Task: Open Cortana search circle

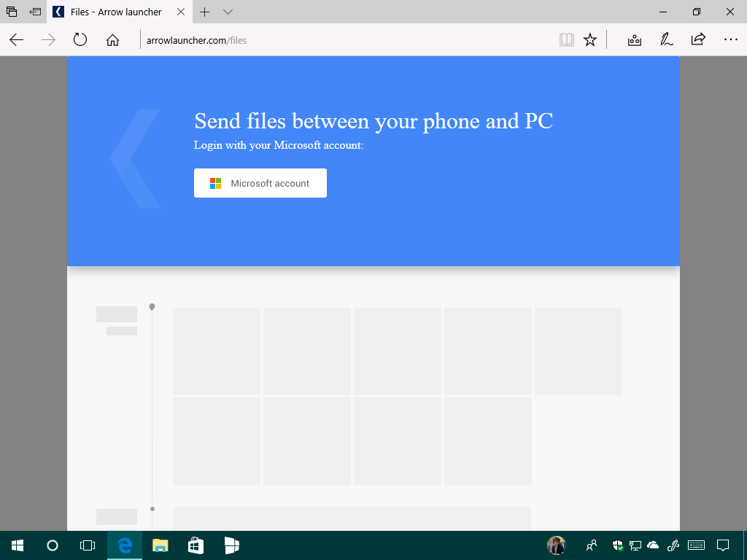Action: coord(53,545)
